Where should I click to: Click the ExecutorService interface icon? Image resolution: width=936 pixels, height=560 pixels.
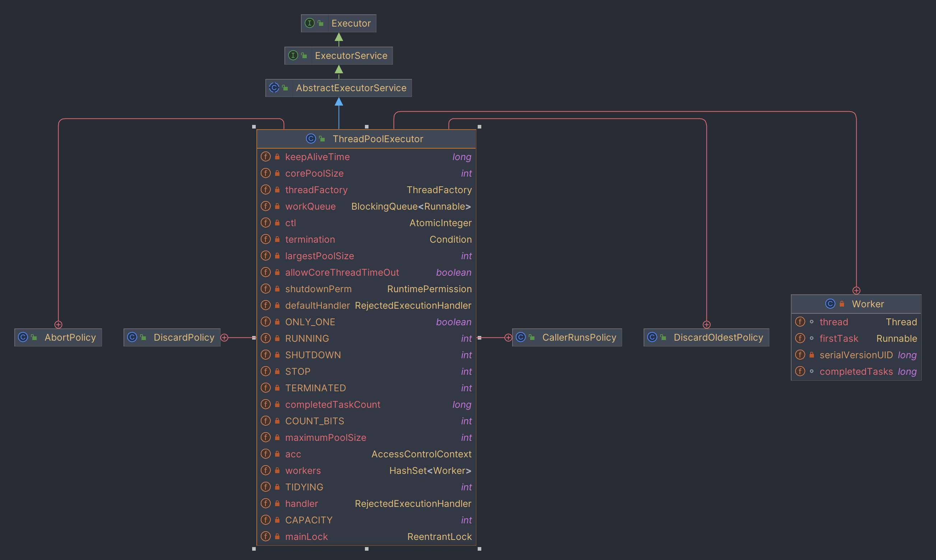point(293,56)
